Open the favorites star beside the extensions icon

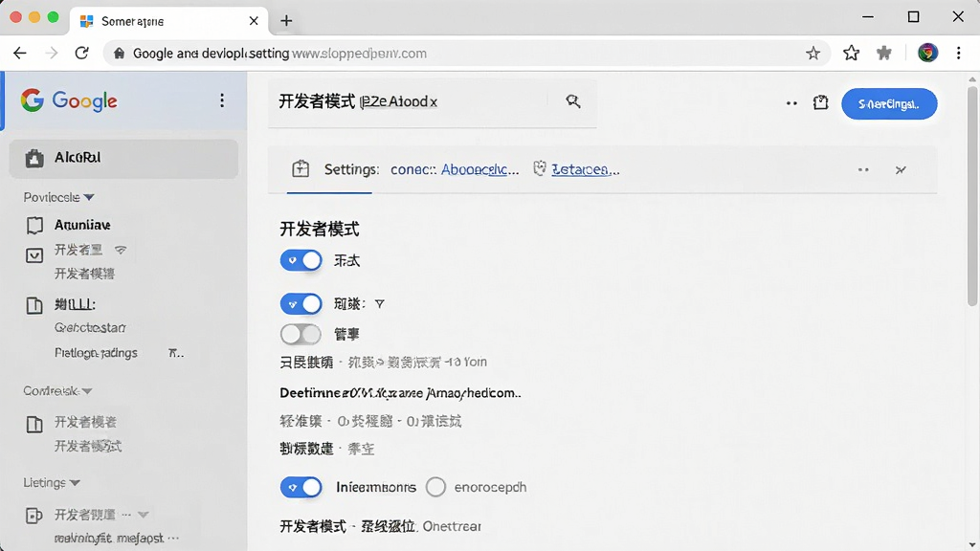[x=851, y=54]
